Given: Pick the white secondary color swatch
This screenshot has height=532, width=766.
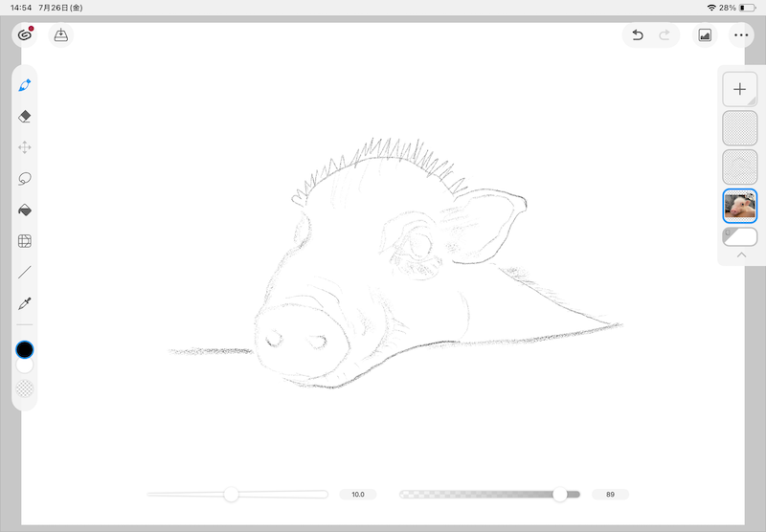Looking at the screenshot, I should tap(25, 366).
